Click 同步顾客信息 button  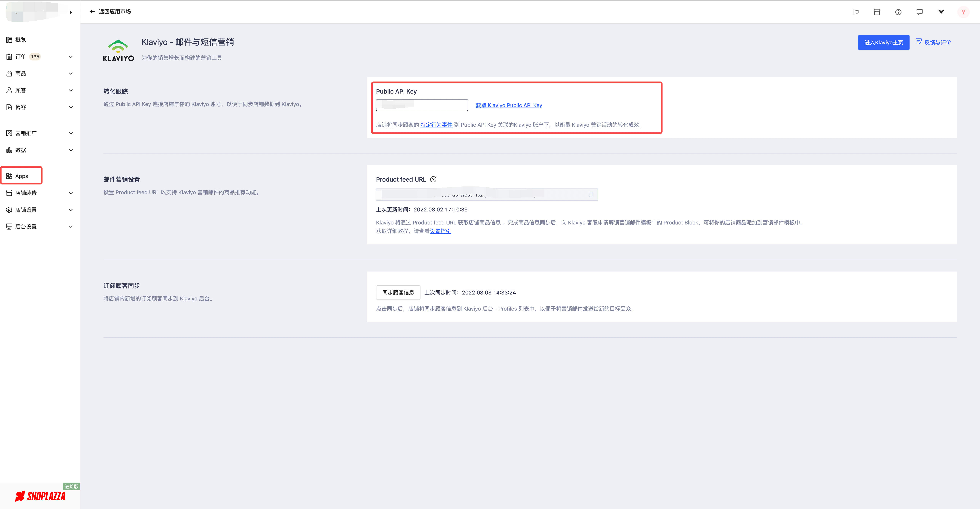click(398, 292)
